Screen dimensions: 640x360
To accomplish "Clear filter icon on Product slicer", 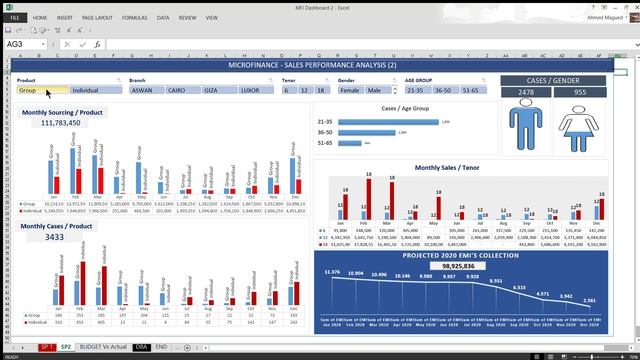I will (x=119, y=80).
